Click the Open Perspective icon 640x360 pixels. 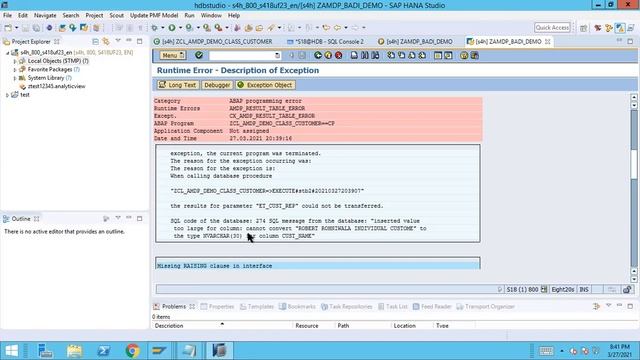[x=583, y=28]
